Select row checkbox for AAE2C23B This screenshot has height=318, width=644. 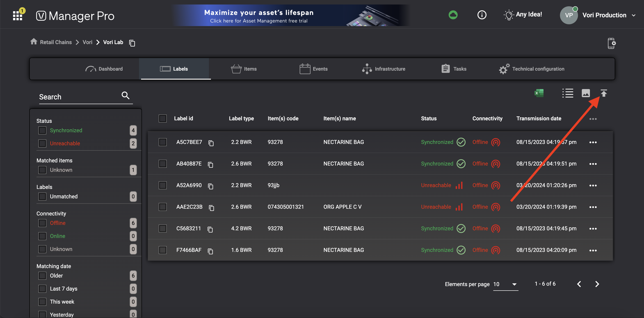click(162, 207)
